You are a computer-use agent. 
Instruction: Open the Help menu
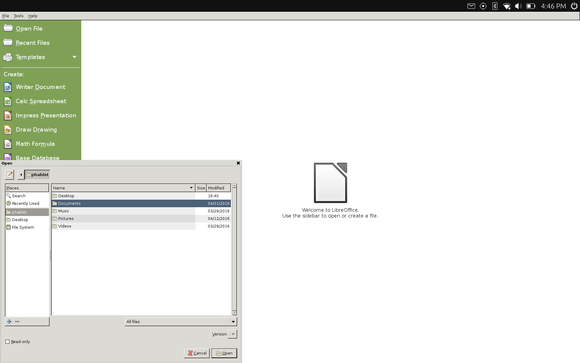coord(33,16)
